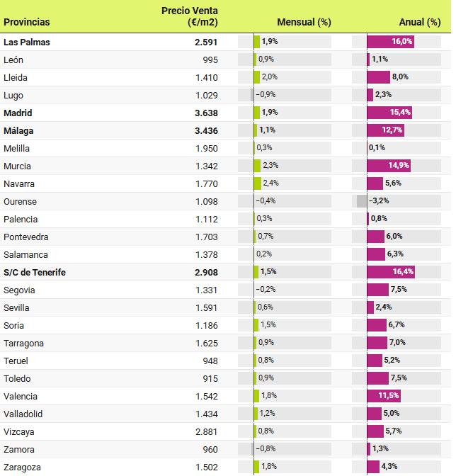Screen dimensions: 456x476
Task: Select the Zaragoza province label
Action: pyautogui.click(x=23, y=467)
